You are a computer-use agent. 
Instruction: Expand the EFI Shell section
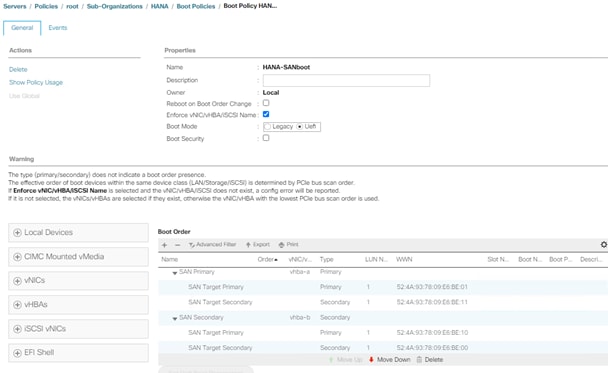click(78, 352)
